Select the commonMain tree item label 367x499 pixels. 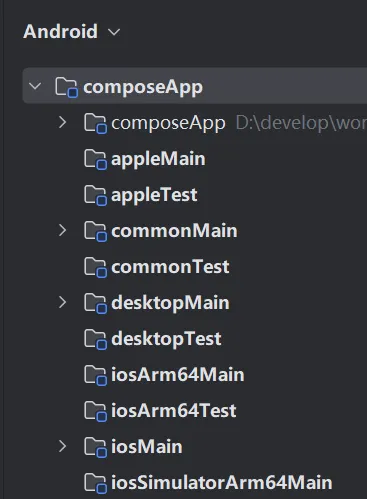(174, 231)
